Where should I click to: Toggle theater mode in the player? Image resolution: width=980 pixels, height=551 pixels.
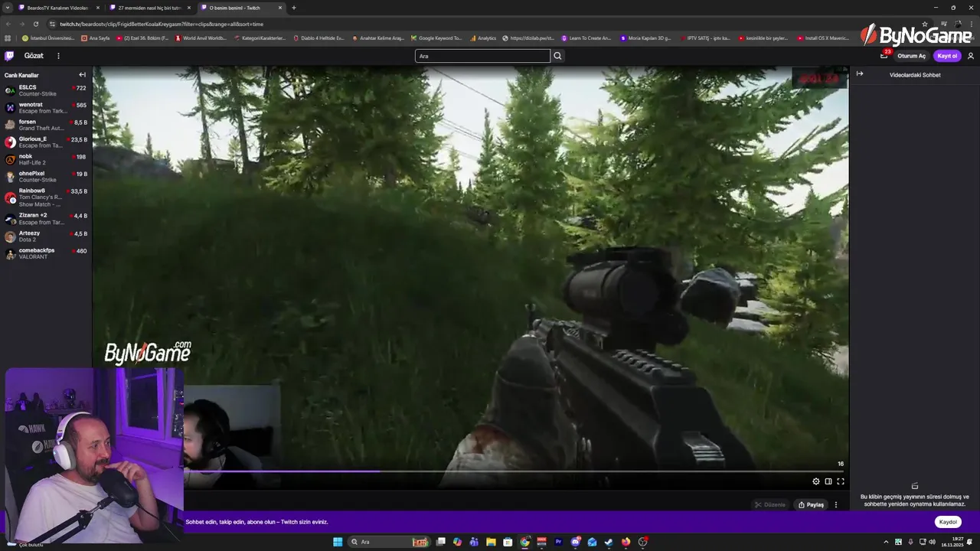[x=828, y=481]
